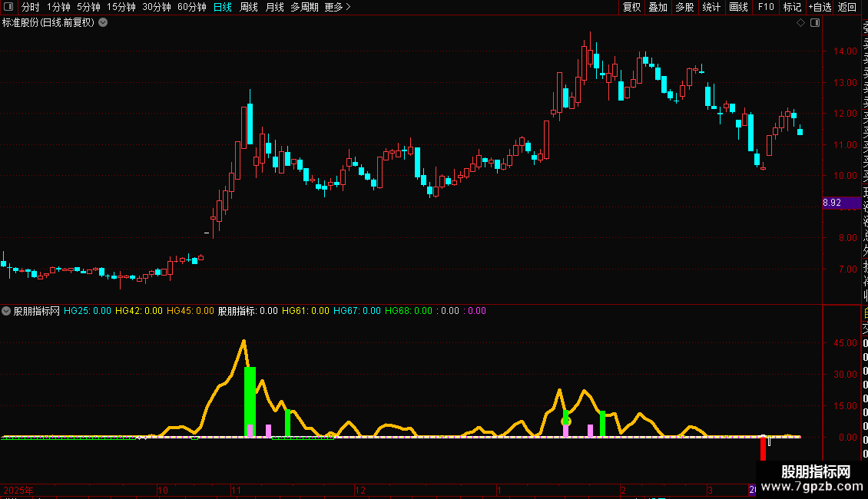Image resolution: width=868 pixels, height=499 pixels.
Task: Click the 11 month marker on timeline
Action: pos(237,490)
